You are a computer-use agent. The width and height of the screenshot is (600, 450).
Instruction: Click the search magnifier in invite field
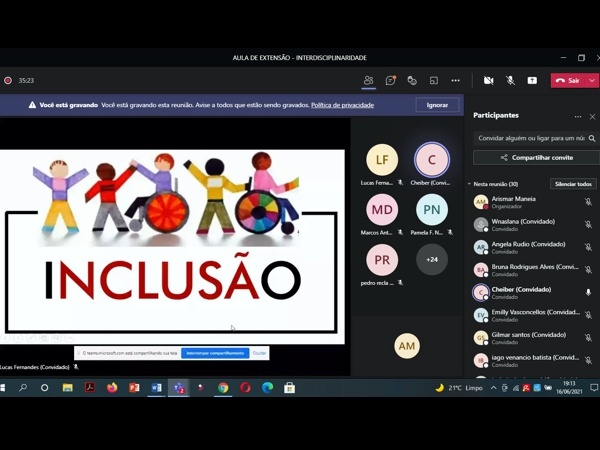pyautogui.click(x=592, y=138)
